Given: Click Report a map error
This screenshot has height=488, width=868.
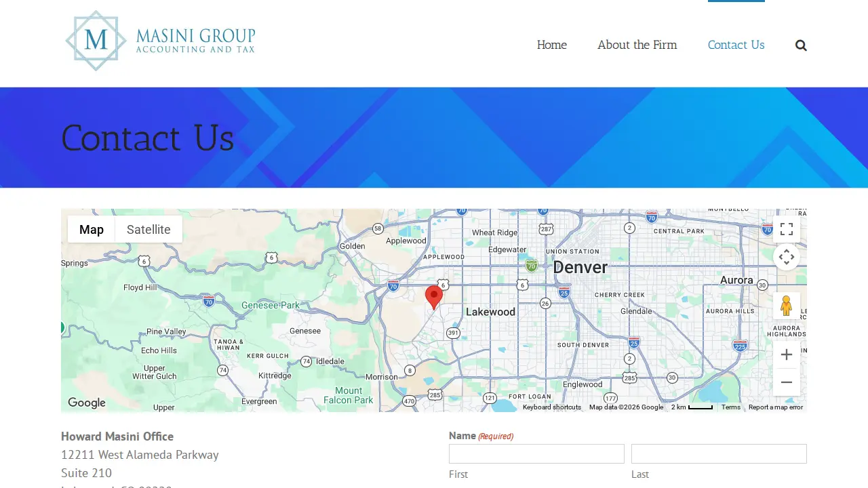Looking at the screenshot, I should (x=776, y=407).
